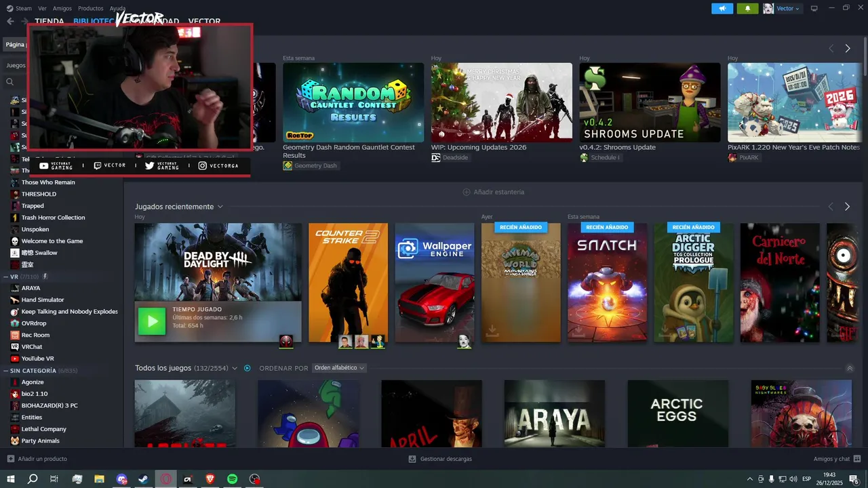Collapse the SIN CATEGORÍA group
Screen dimensions: 868x488
click(x=5, y=371)
